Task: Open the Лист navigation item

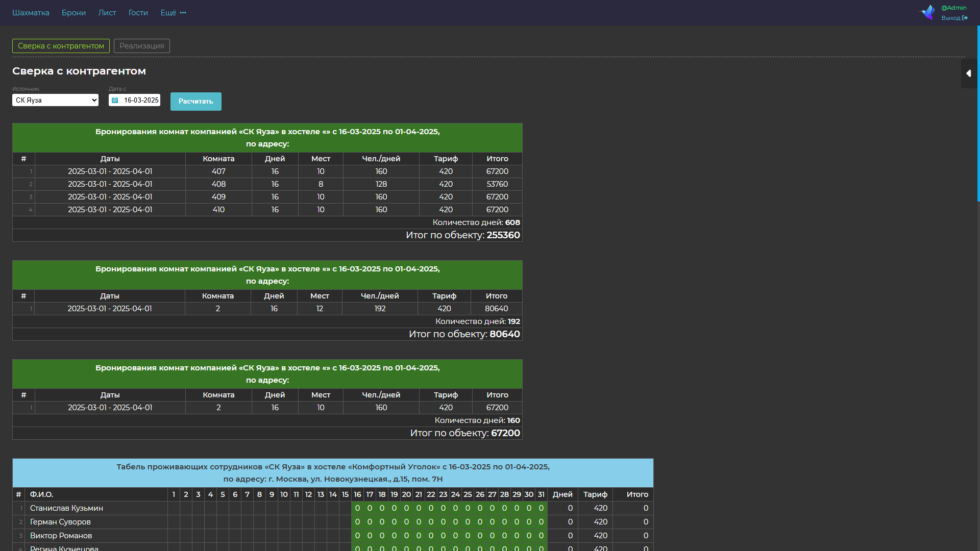Action: pos(107,13)
